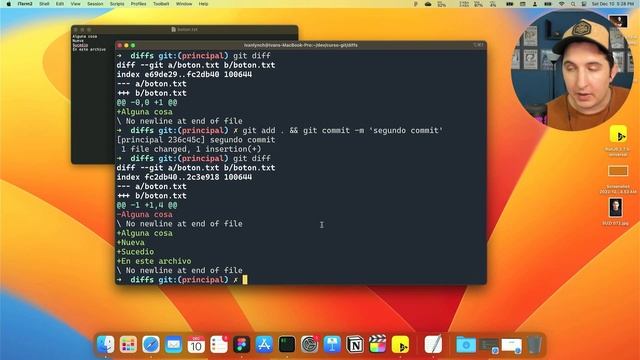Screen dimensions: 640x360
Task: Switch to iTerm icon in Dock
Action: click(x=287, y=345)
